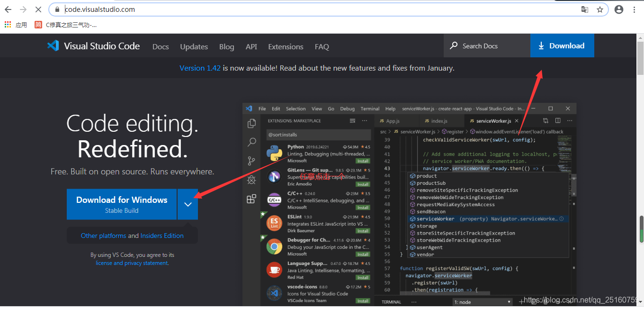The height and width of the screenshot is (309, 644).
Task: Open the FAQ nav item
Action: tap(322, 46)
